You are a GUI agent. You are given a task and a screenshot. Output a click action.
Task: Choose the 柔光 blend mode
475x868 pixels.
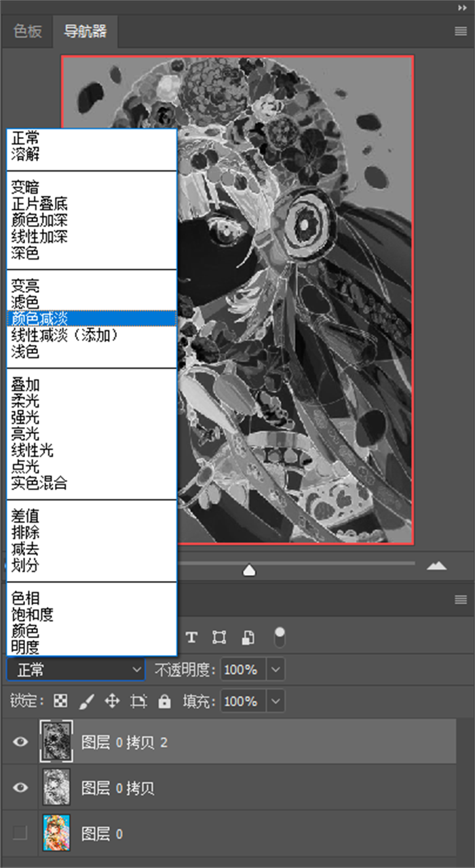pyautogui.click(x=92, y=401)
